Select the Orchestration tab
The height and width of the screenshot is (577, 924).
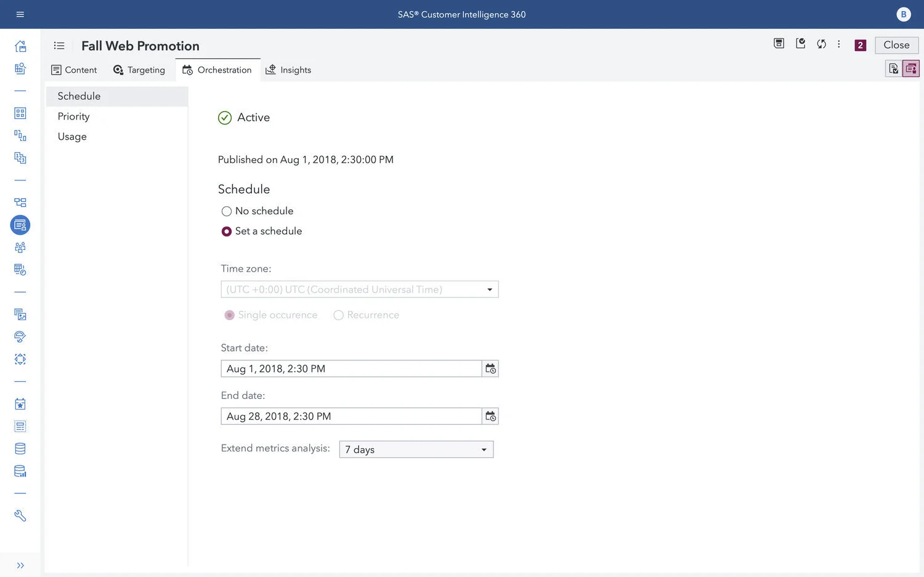[217, 70]
